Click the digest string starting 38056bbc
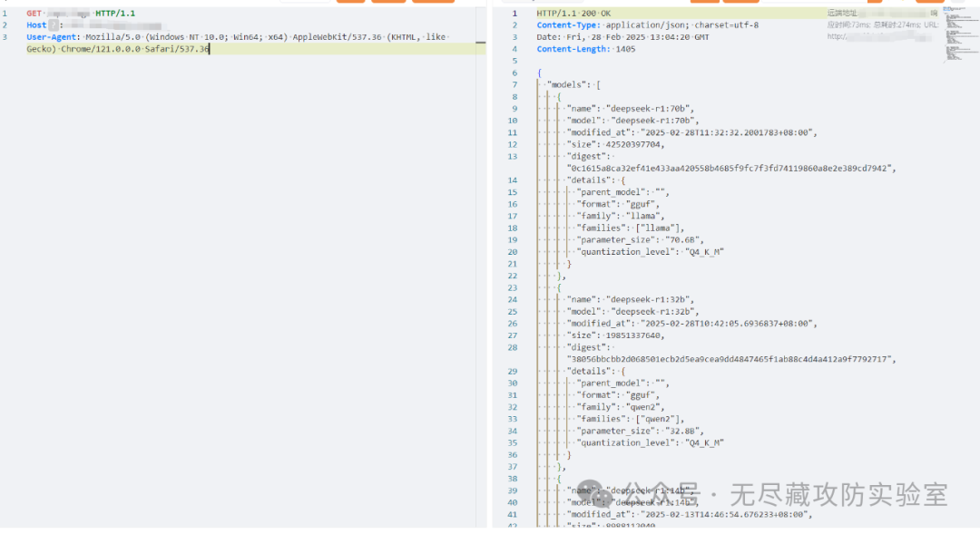The width and height of the screenshot is (980, 534). [730, 359]
